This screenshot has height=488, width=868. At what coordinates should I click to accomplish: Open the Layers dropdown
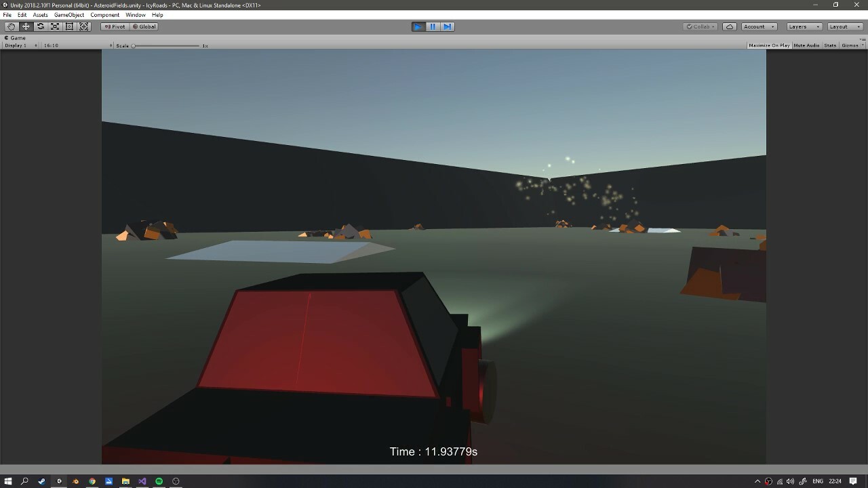(804, 26)
